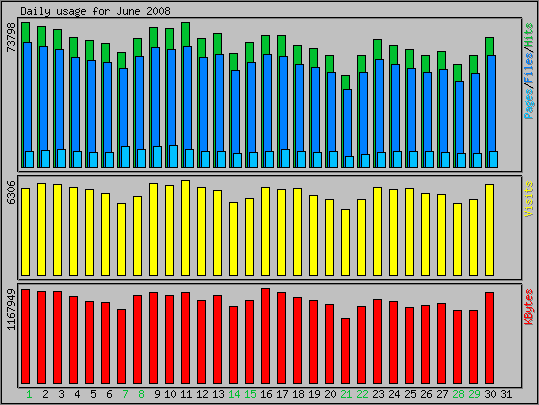
Task: Click the red KBytes bar for day 21
Action: 345,351
